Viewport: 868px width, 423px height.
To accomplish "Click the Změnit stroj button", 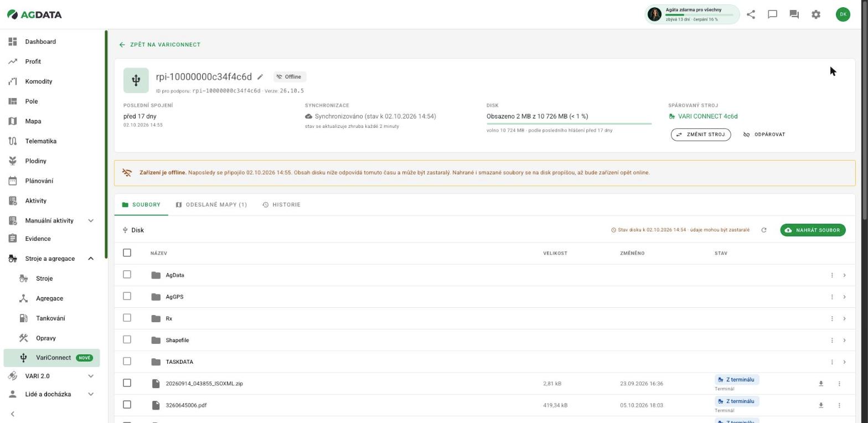I will (x=701, y=135).
